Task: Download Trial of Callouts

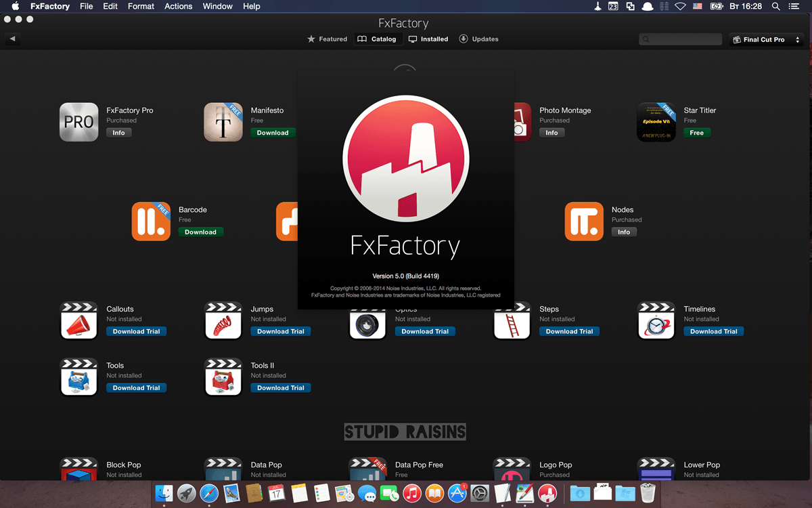Action: 137,331
